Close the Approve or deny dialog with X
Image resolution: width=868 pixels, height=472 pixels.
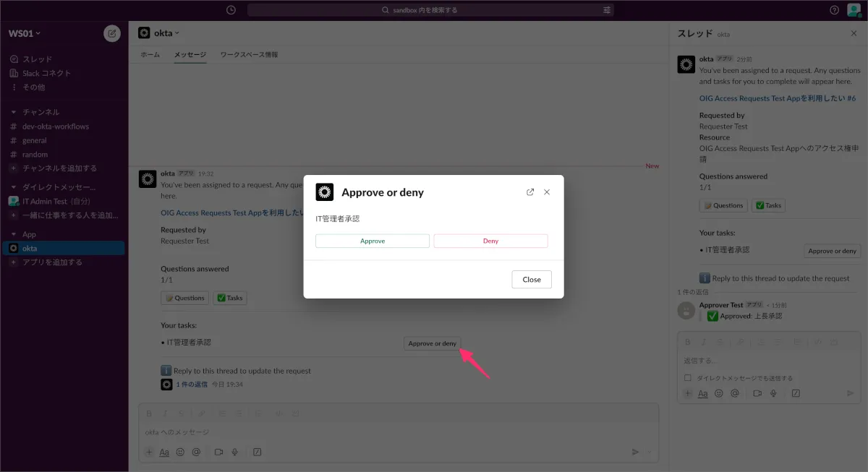(x=547, y=192)
